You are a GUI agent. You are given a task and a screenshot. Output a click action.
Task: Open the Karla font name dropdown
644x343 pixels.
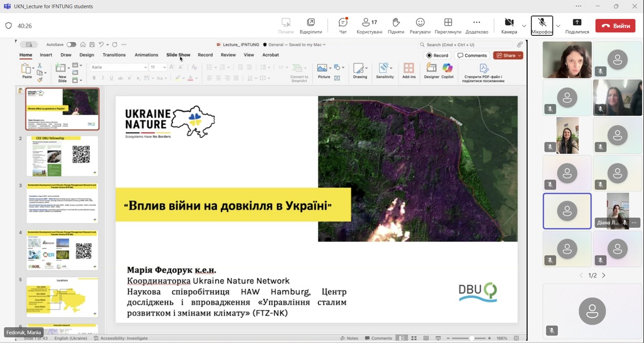click(x=145, y=67)
